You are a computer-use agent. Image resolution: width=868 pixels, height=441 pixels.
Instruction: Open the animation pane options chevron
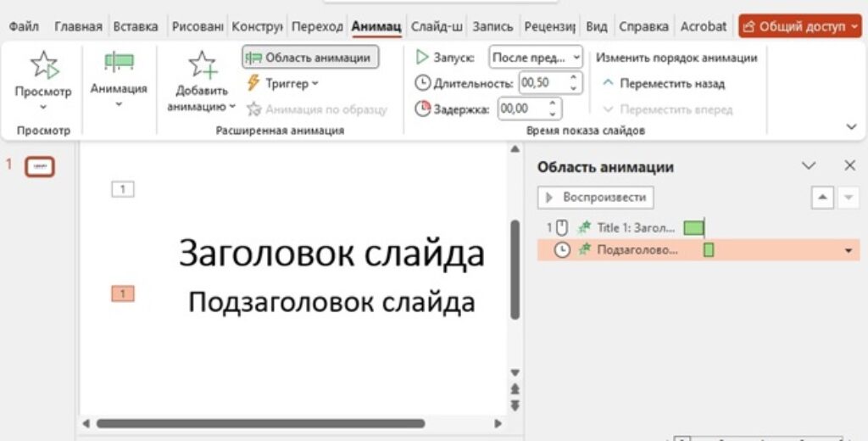point(809,166)
